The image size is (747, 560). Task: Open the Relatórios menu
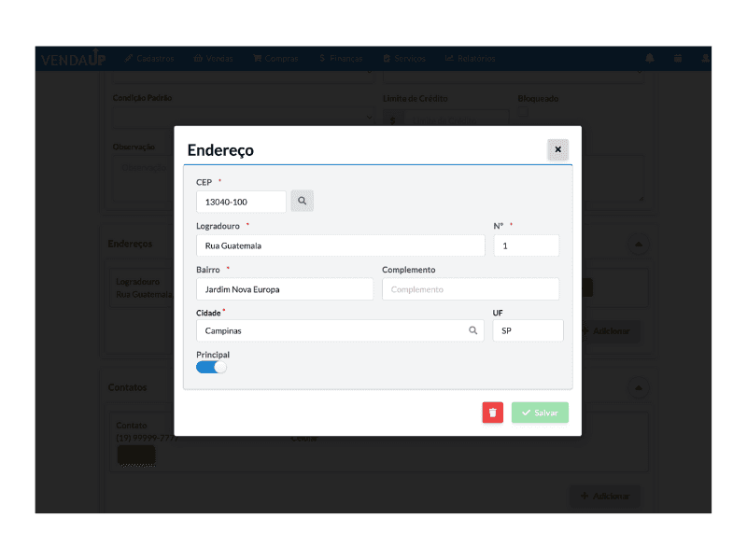(x=471, y=58)
